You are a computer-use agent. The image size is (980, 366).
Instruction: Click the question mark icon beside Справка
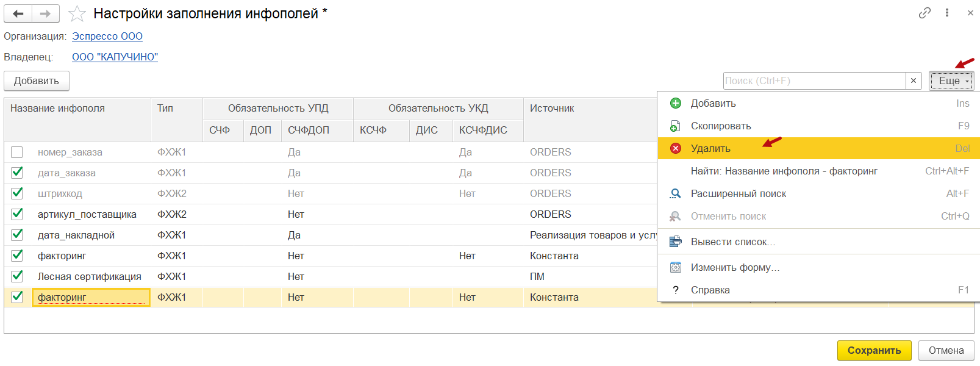pos(675,290)
